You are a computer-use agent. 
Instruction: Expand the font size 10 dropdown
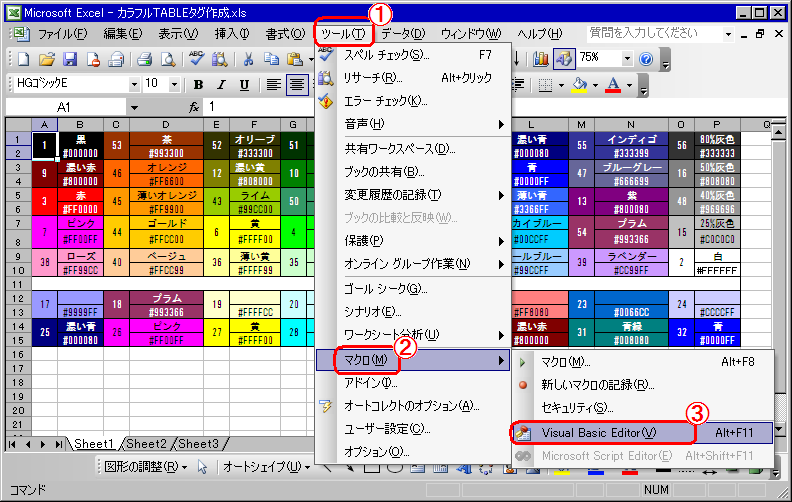click(176, 85)
